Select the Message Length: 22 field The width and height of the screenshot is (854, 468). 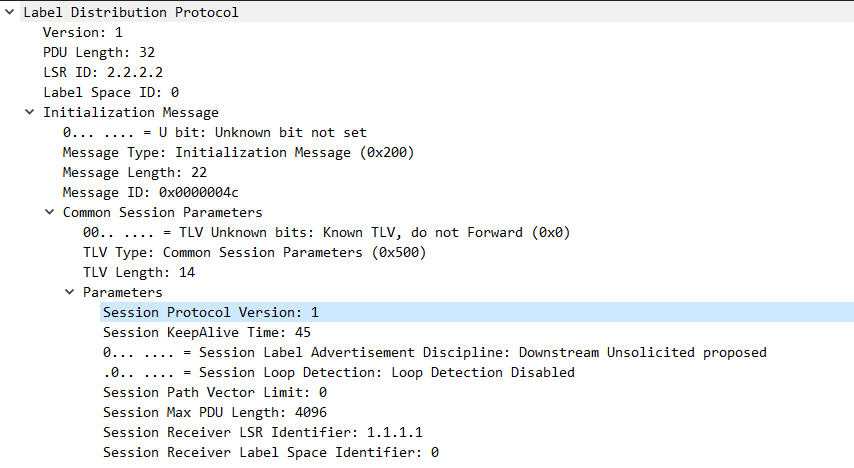pos(135,172)
